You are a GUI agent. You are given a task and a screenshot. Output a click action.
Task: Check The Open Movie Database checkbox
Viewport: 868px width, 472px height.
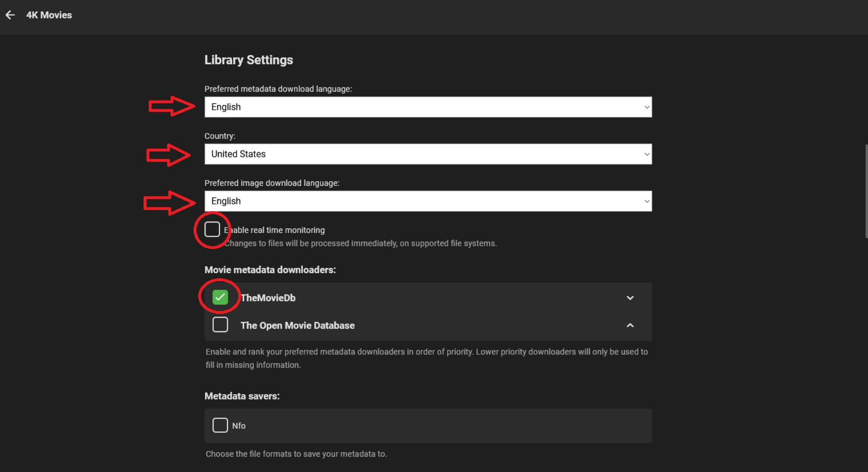tap(220, 325)
